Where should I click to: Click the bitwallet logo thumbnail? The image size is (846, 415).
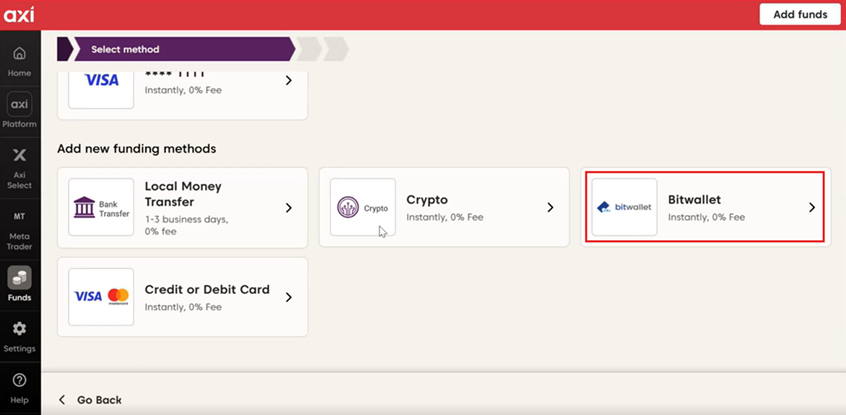point(624,207)
